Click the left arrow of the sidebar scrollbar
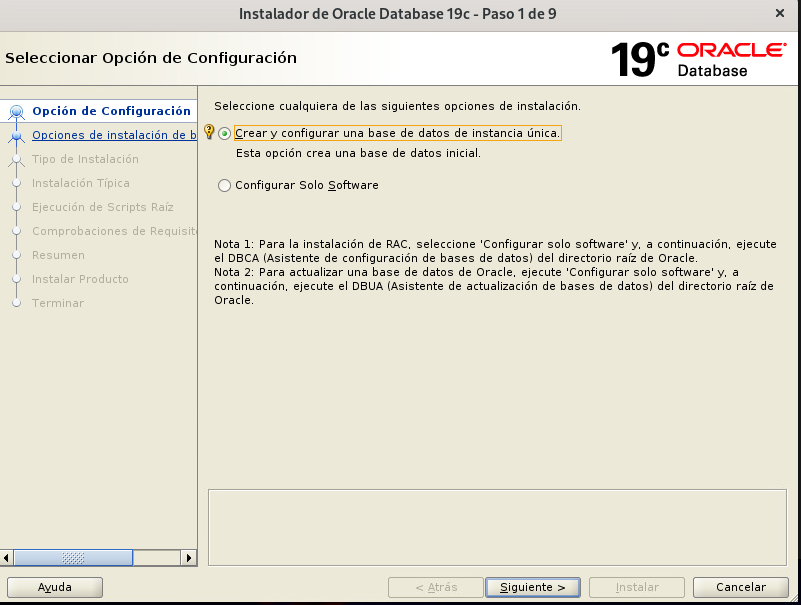The height and width of the screenshot is (605, 801). (8, 557)
